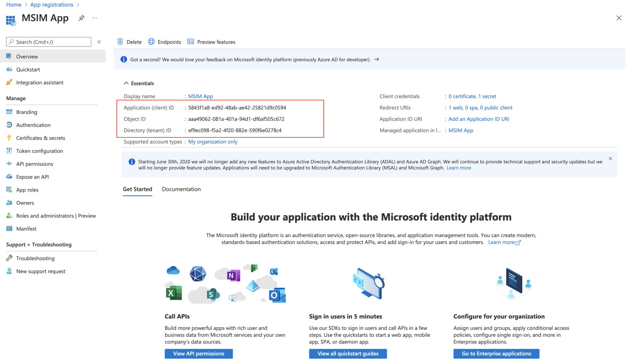Close the MSIM App blade
The width and height of the screenshot is (628, 364).
(x=619, y=18)
